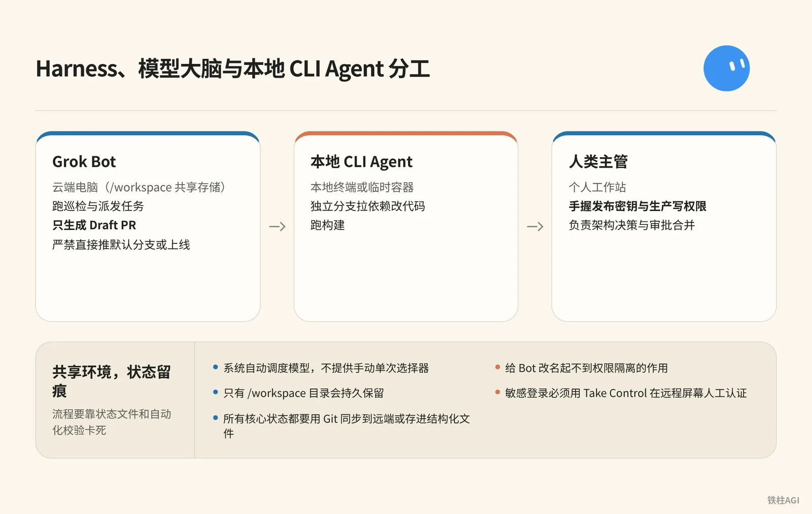This screenshot has height=514, width=812.
Task: Select the bold "只生成 Draft PR" text
Action: pyautogui.click(x=94, y=225)
